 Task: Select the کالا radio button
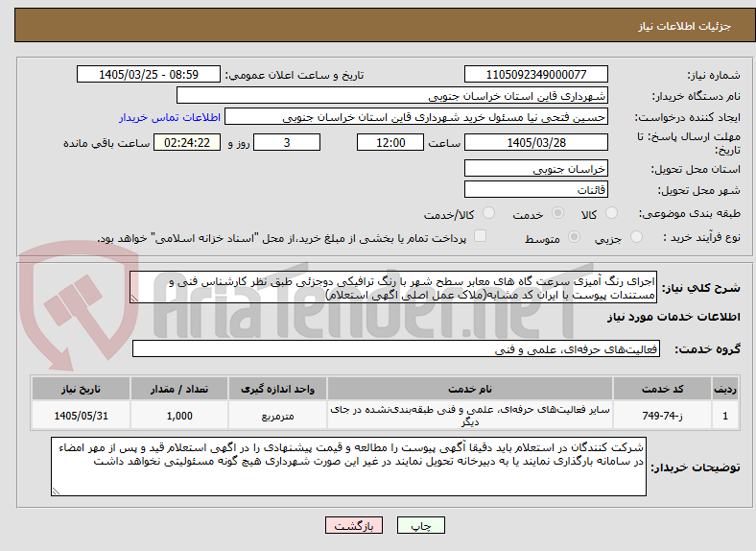pos(611,213)
